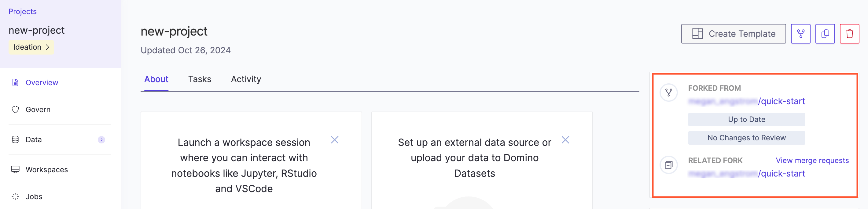Switch to the Activity tab
The width and height of the screenshot is (868, 209).
coord(246,79)
